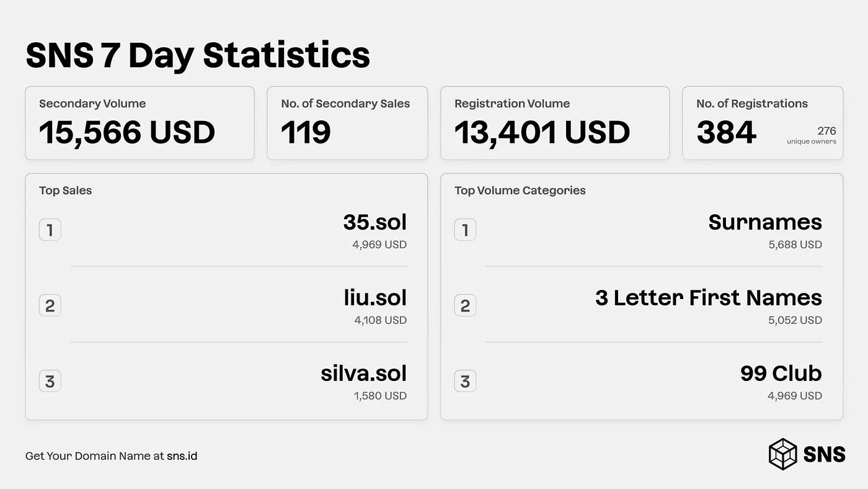Click the No. of Secondary Sales card
Viewport: 868px width, 489px height.
point(347,123)
